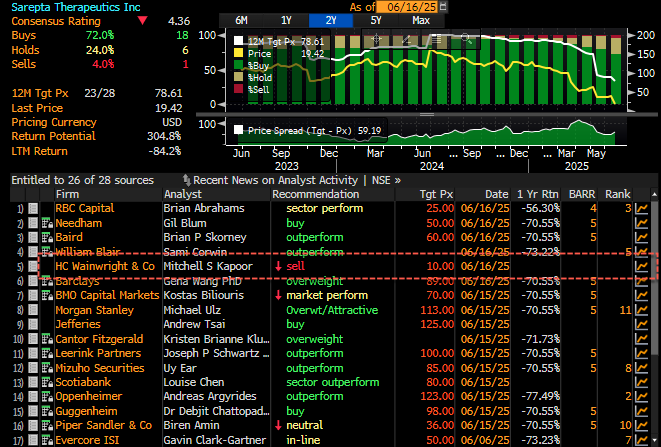
Task: Open the NSE » link
Action: tap(386, 180)
